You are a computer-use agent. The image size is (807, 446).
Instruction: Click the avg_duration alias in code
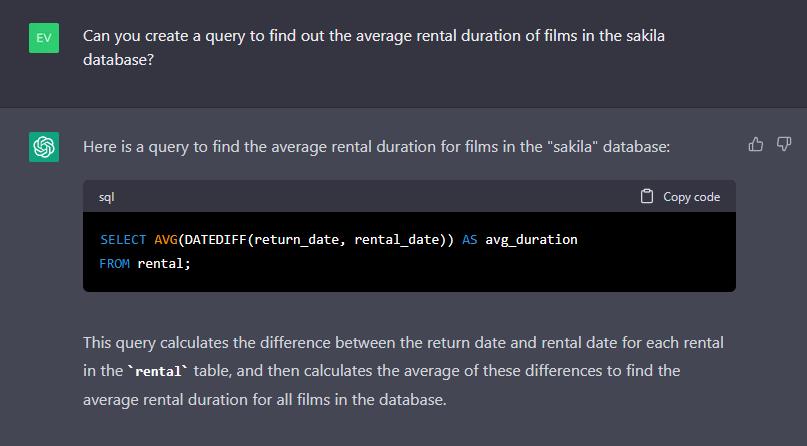tap(531, 240)
